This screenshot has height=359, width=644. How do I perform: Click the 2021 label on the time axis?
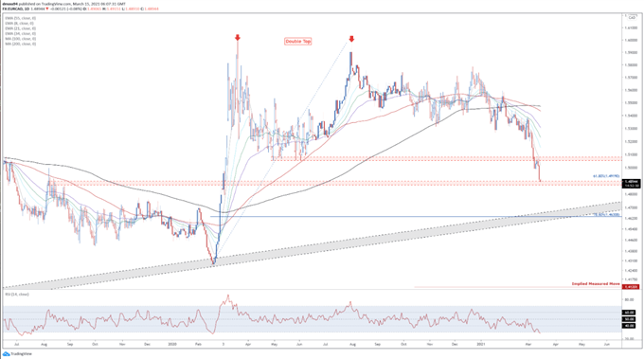tap(481, 344)
